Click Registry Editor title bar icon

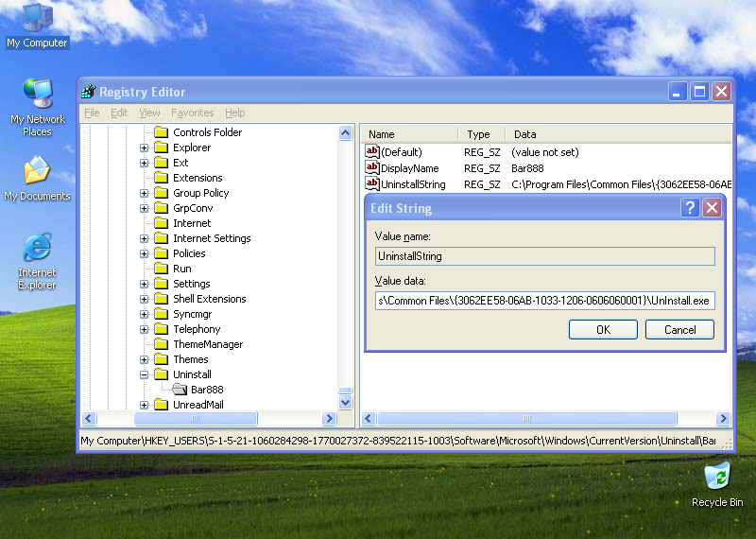(x=89, y=91)
